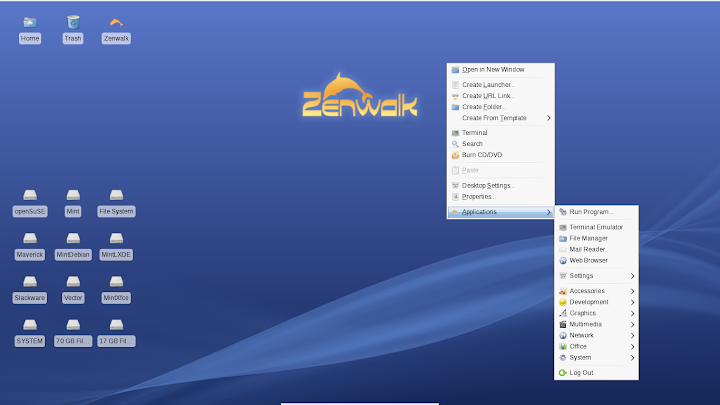Expand the Graphics category
The height and width of the screenshot is (405, 720).
pyautogui.click(x=596, y=313)
